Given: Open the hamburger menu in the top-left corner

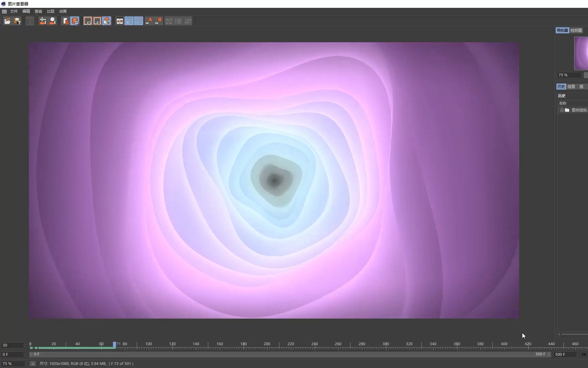Looking at the screenshot, I should pos(4,11).
